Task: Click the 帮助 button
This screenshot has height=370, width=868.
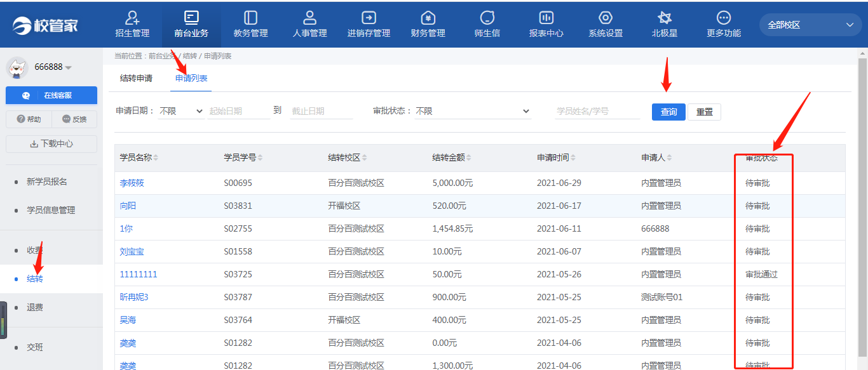Action: point(28,119)
